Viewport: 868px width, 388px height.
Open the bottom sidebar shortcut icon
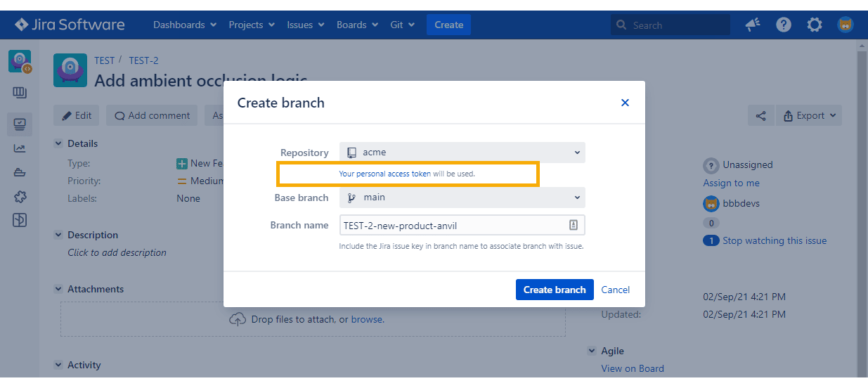(20, 220)
